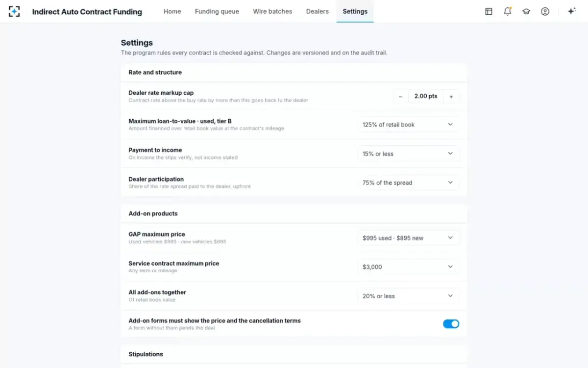
Task: Open Maximum loan-to-value dropdown
Action: coord(408,125)
